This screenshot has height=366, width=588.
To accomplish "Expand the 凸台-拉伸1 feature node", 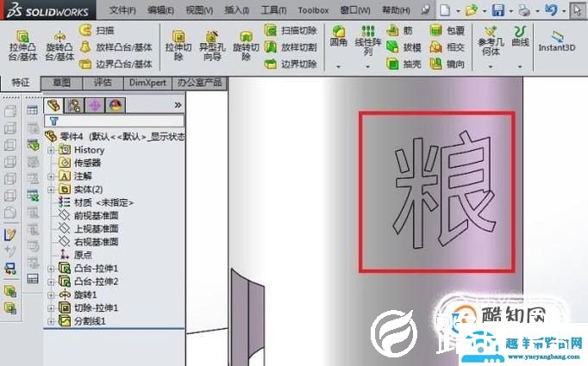I will pos(51,269).
